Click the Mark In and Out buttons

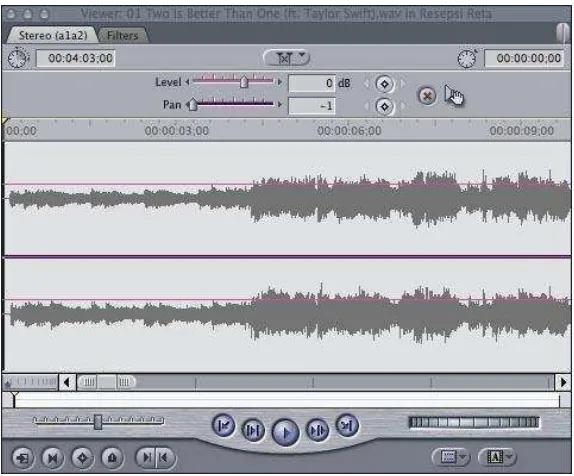pos(156,458)
